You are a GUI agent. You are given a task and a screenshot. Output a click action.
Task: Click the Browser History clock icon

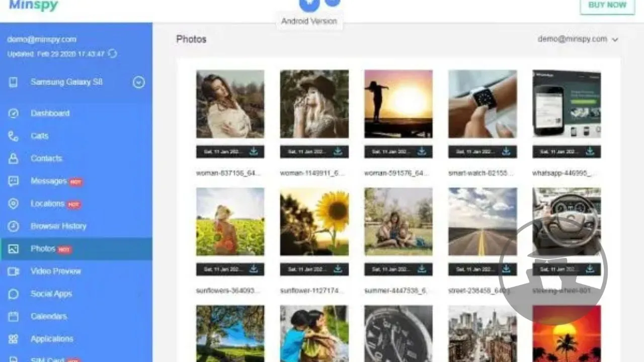(x=14, y=226)
